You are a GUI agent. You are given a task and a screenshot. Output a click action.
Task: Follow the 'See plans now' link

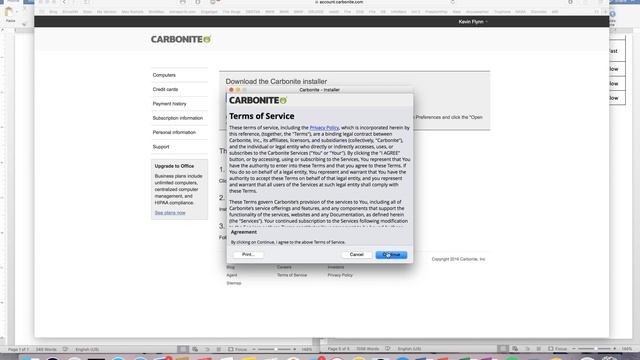tap(170, 213)
